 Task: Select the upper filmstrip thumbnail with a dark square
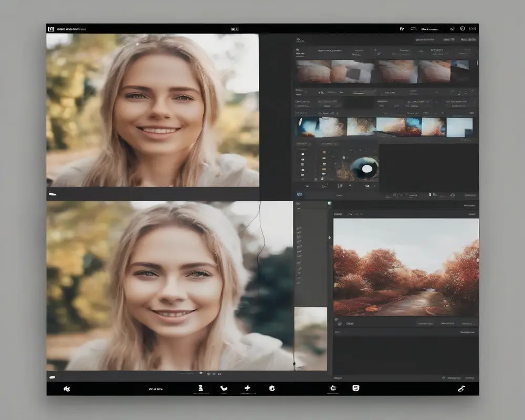tap(353, 72)
